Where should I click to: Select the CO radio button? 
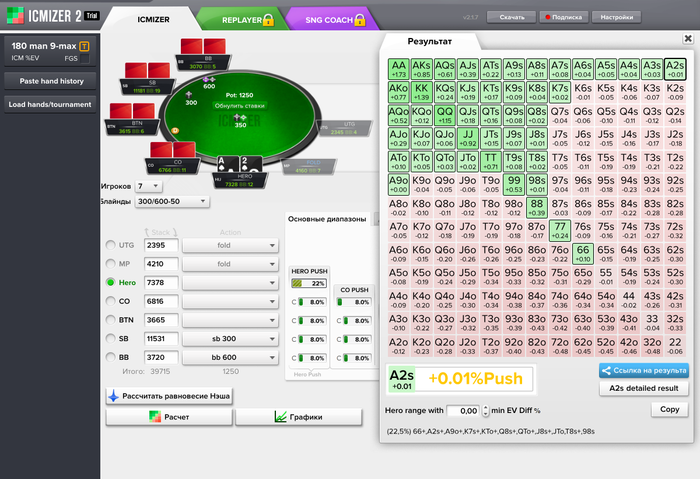coord(110,301)
